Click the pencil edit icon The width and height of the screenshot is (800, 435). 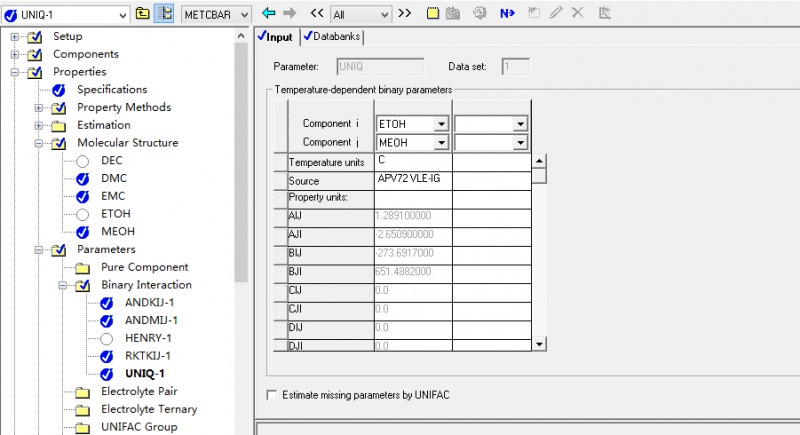coord(556,13)
